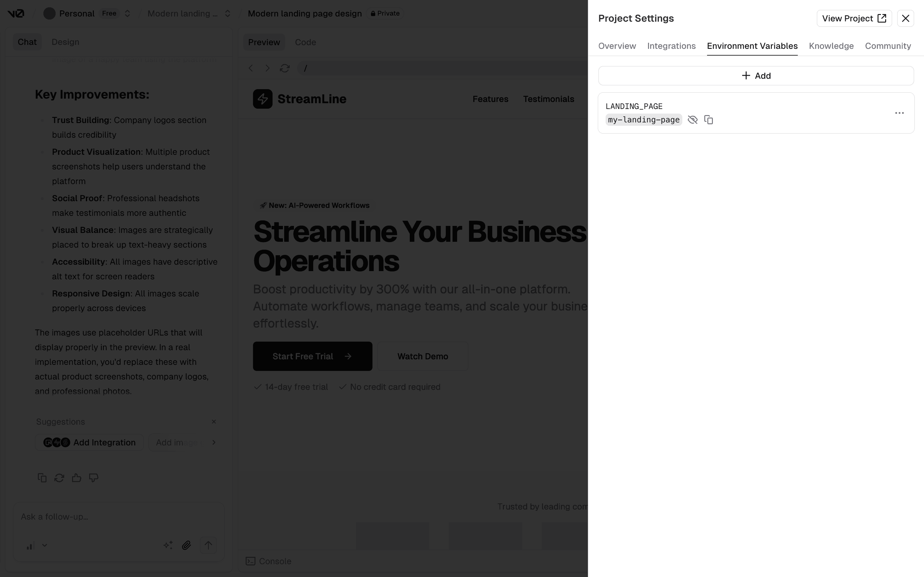Viewport: 924px width, 577px height.
Task: Click the thumbs up feedback icon
Action: (76, 478)
